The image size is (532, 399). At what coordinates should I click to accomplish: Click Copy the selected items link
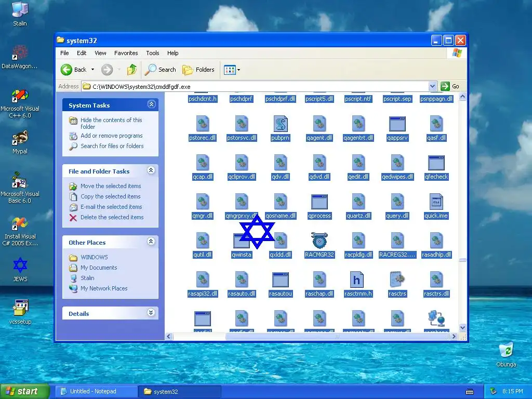[110, 196]
